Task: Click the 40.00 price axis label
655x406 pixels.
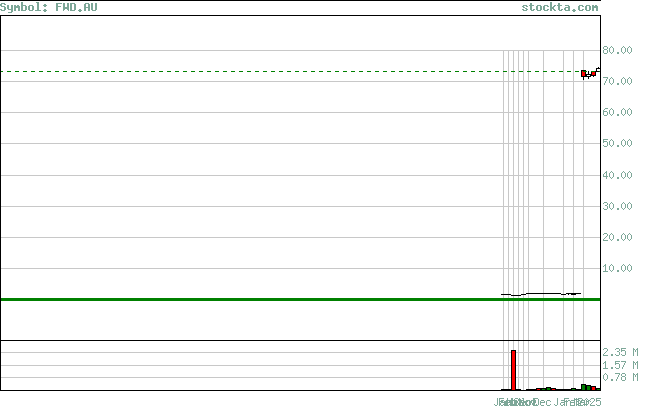Action: tap(617, 175)
